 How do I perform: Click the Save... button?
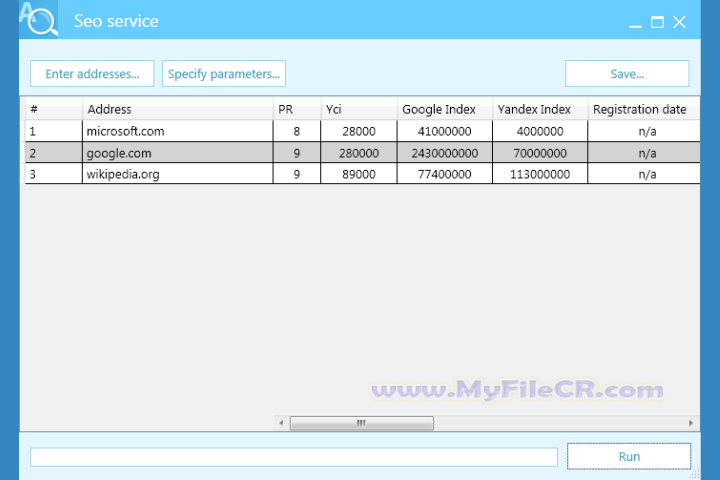pyautogui.click(x=627, y=73)
